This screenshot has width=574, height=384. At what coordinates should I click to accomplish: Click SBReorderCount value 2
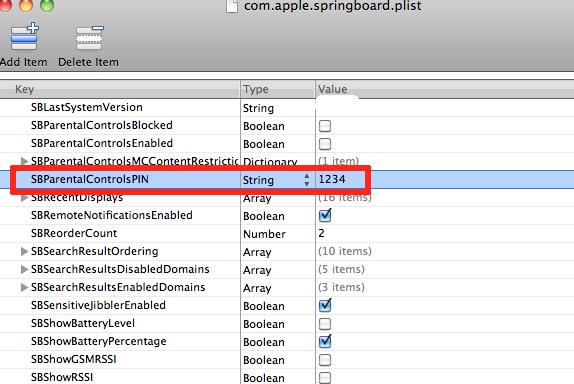321,233
